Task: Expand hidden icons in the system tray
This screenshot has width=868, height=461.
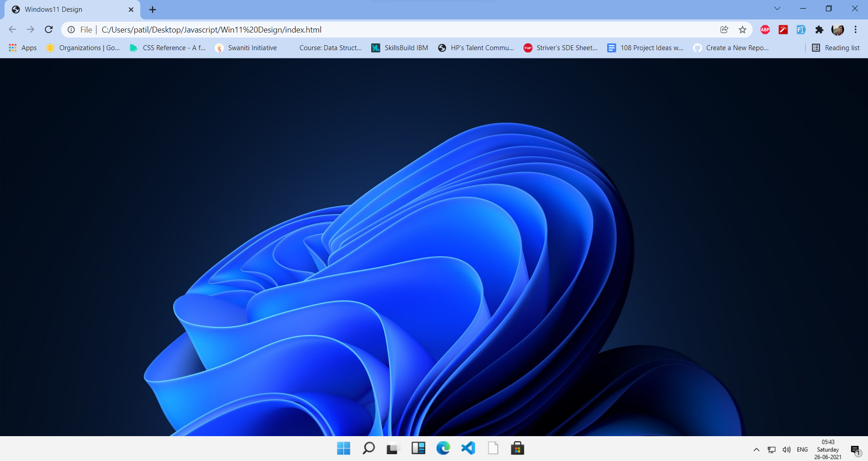Action: point(756,449)
